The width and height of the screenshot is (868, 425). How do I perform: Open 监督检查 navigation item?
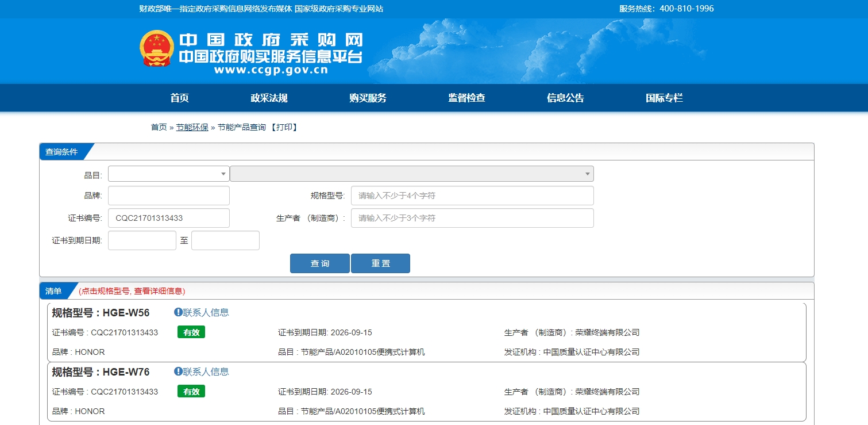click(x=466, y=98)
